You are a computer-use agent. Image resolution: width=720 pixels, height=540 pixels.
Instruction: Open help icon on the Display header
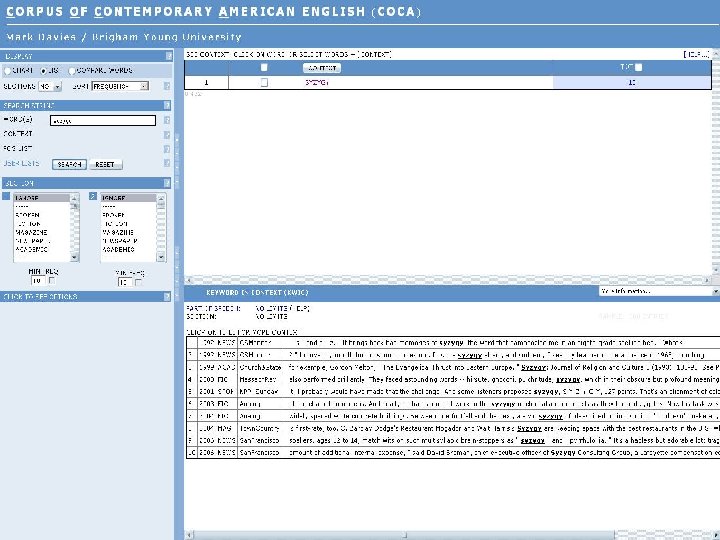click(x=169, y=56)
